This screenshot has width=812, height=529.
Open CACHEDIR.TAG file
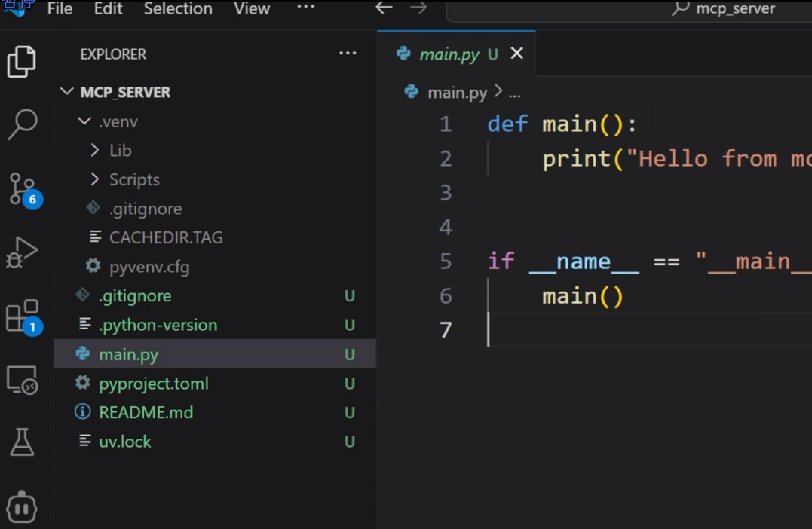click(x=215, y=237)
